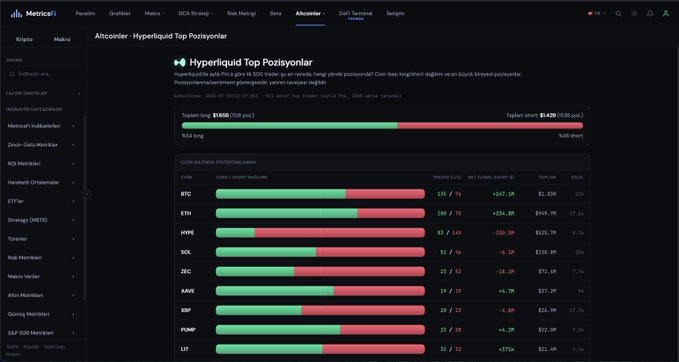
Task: Select the LIT coin row label
Action: coord(184,349)
